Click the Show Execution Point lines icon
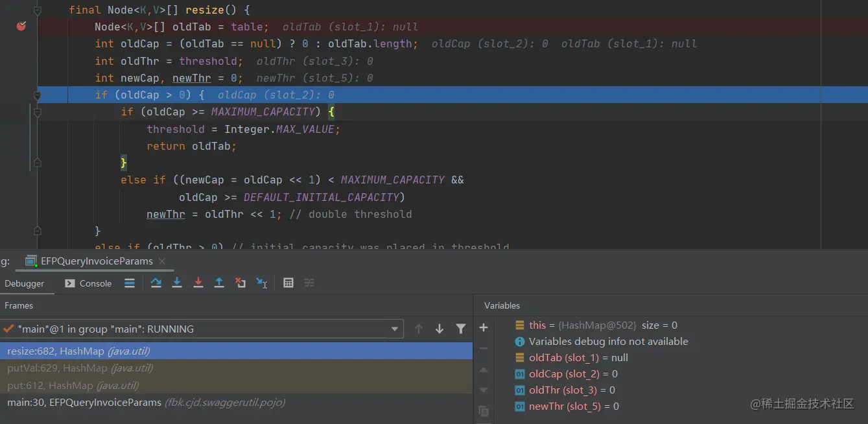This screenshot has width=868, height=424. pyautogui.click(x=130, y=283)
